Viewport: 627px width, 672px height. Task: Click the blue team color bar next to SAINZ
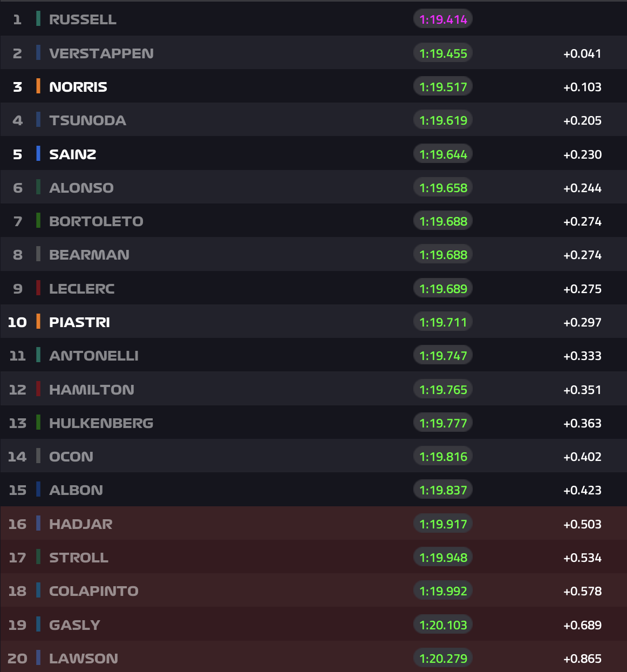click(38, 154)
